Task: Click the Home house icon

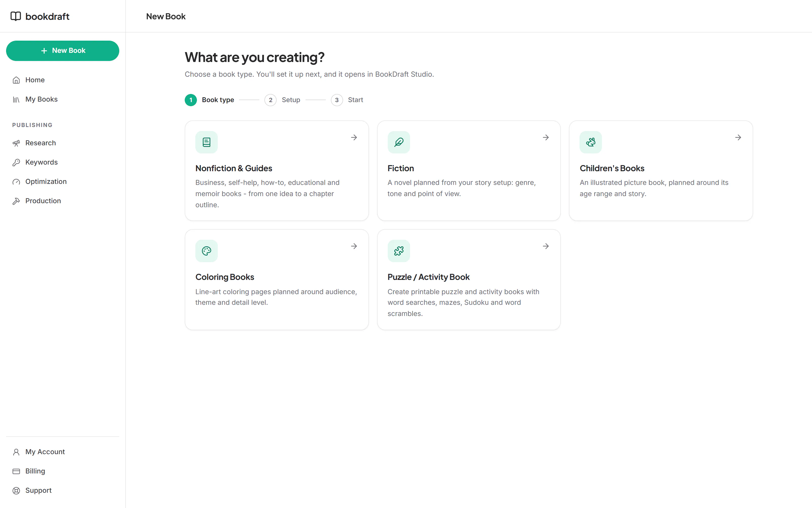Action: [x=16, y=80]
